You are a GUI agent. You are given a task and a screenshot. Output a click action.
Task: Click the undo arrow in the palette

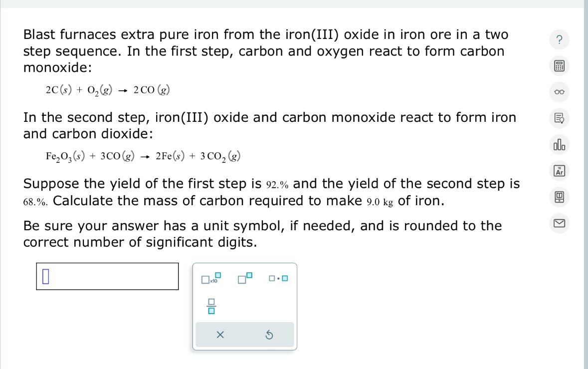click(x=269, y=335)
